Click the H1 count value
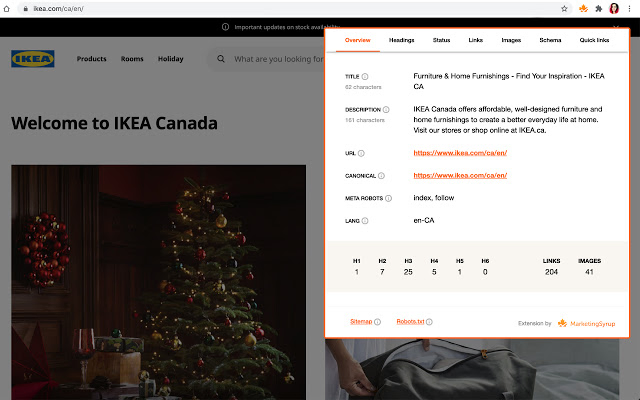The image size is (640, 400). 357,272
